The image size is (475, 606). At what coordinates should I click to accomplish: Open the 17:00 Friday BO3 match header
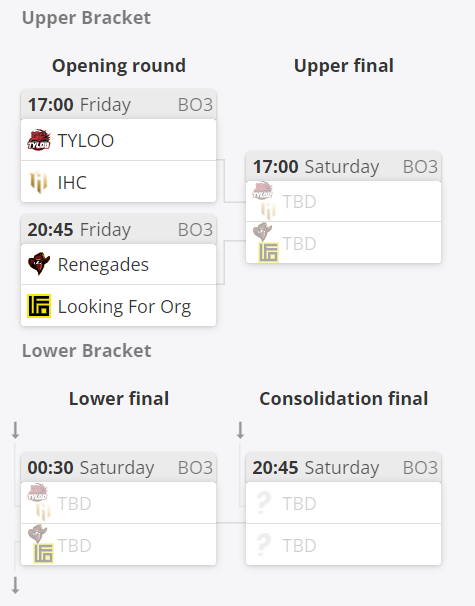[x=118, y=104]
